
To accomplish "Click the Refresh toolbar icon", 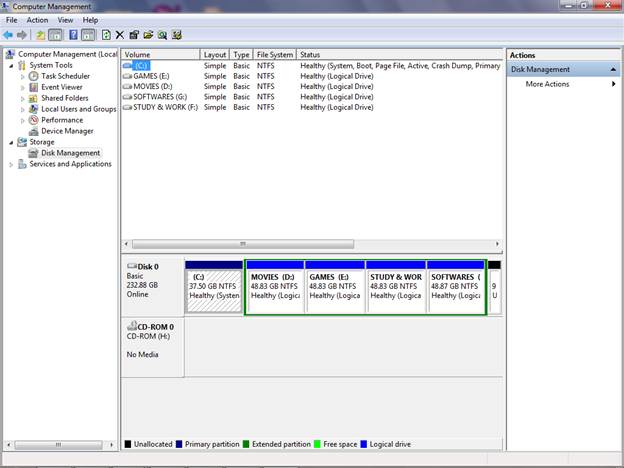I will 106,35.
